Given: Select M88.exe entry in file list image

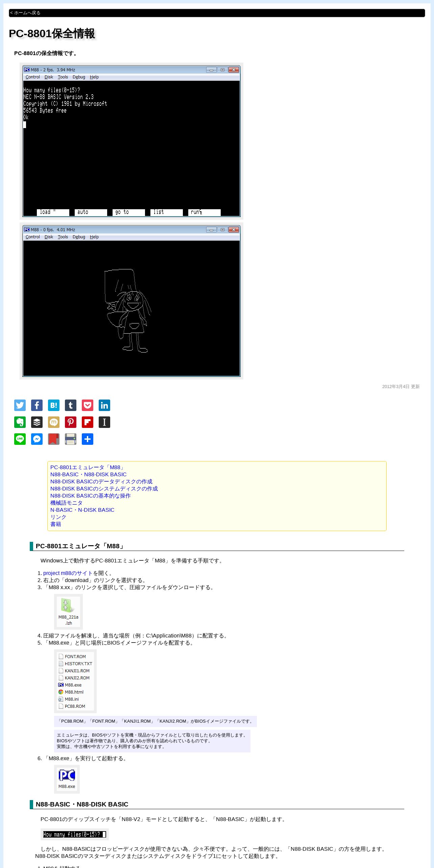Looking at the screenshot, I should 70,685.
